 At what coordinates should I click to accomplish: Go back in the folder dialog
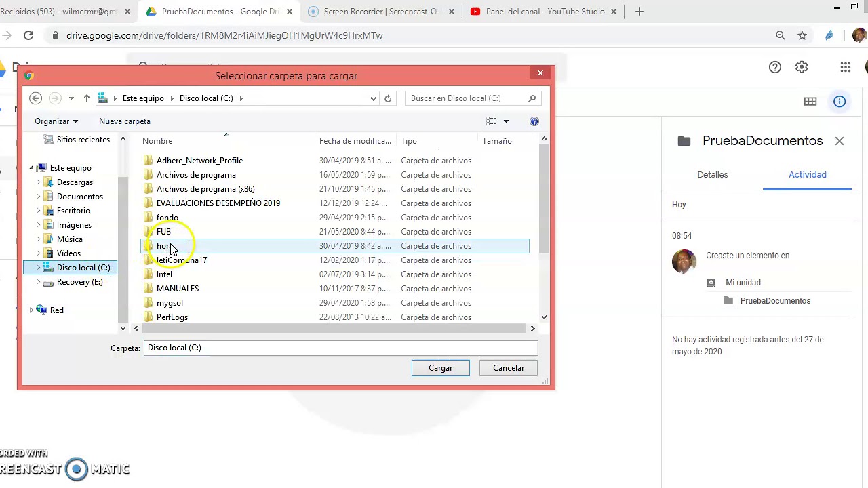point(36,98)
